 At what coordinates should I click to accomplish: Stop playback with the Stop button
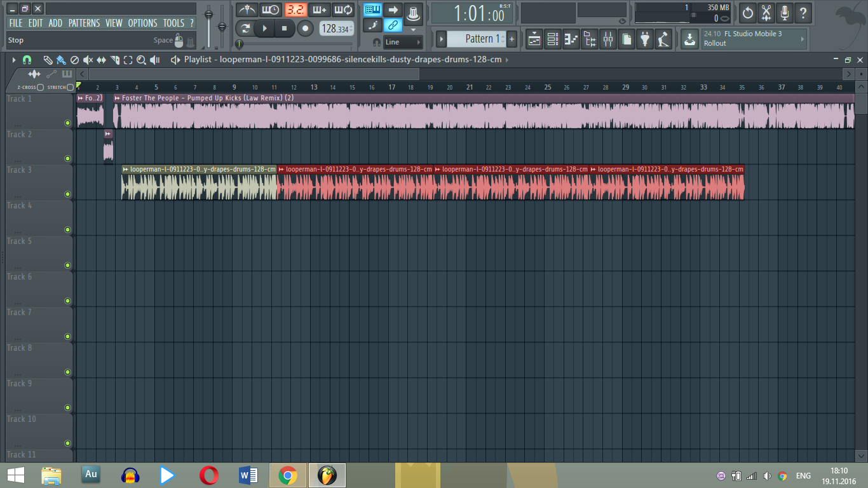point(285,28)
